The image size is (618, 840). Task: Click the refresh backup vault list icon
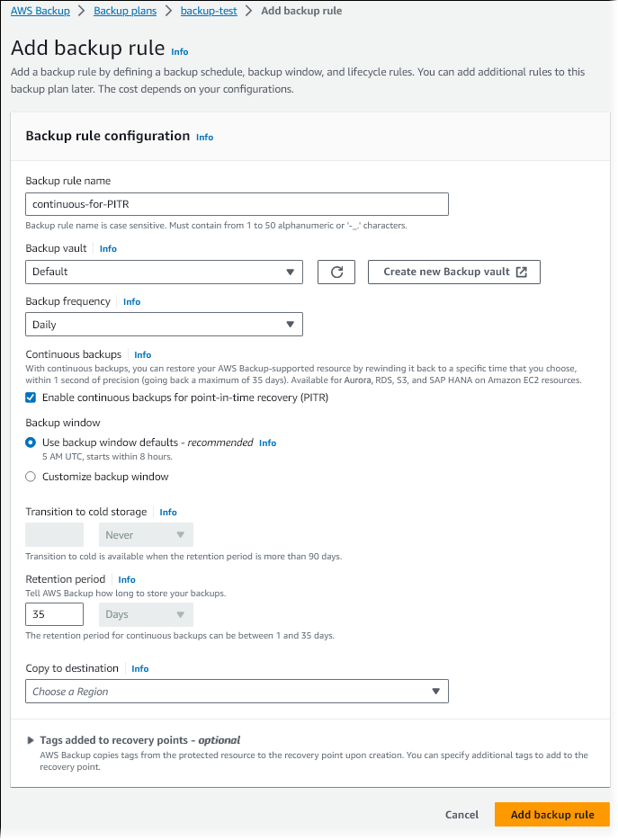336,272
